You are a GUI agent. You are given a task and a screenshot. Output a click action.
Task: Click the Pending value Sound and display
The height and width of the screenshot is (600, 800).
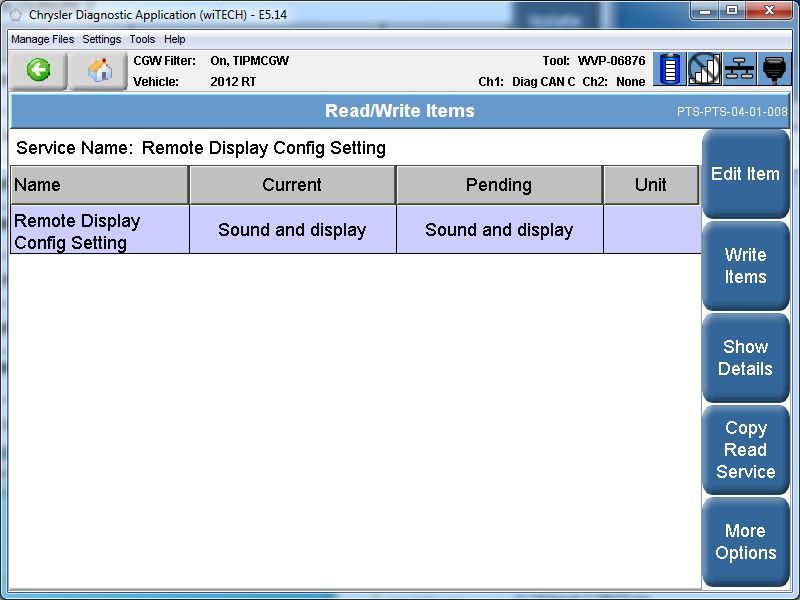point(499,230)
